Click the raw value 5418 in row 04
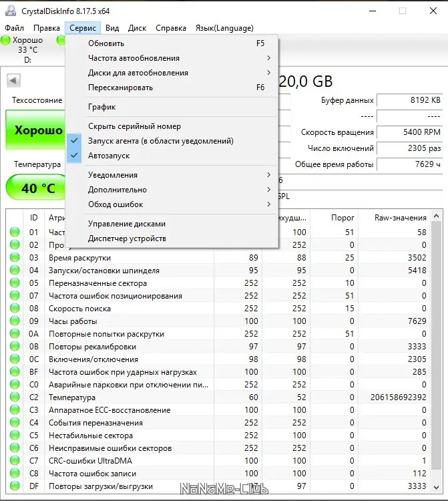448x501 pixels. [x=417, y=271]
